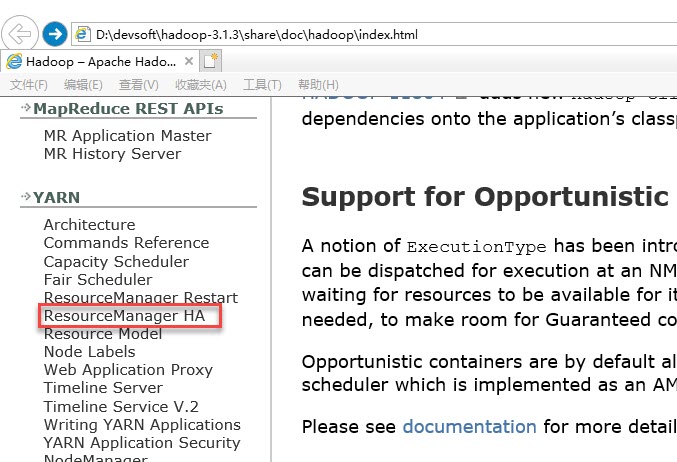Open the 帮助(H) menu

point(318,85)
